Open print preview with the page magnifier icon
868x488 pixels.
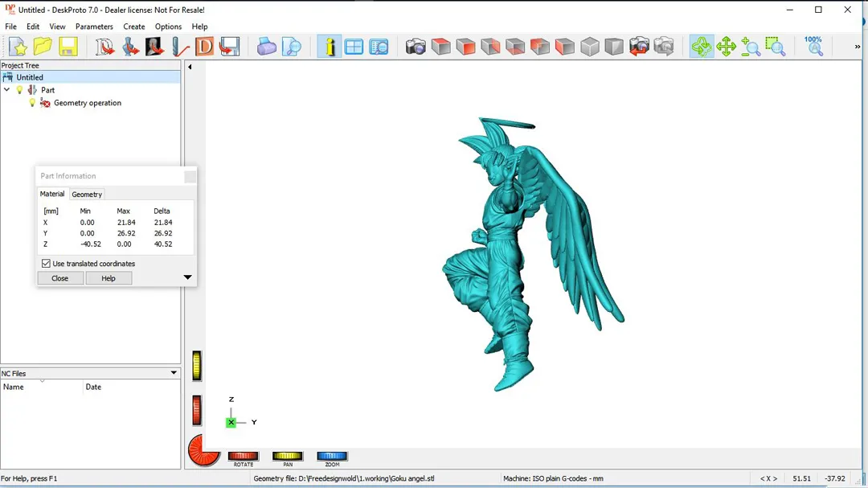point(292,47)
